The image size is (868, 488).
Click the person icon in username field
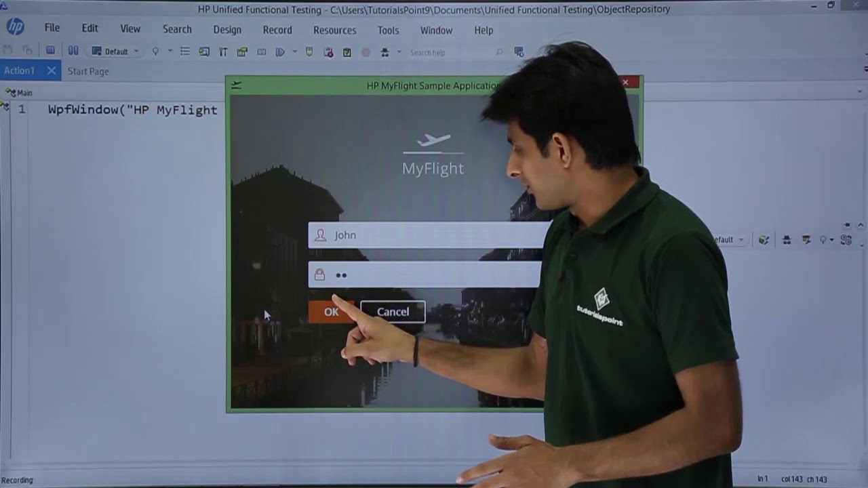click(320, 235)
